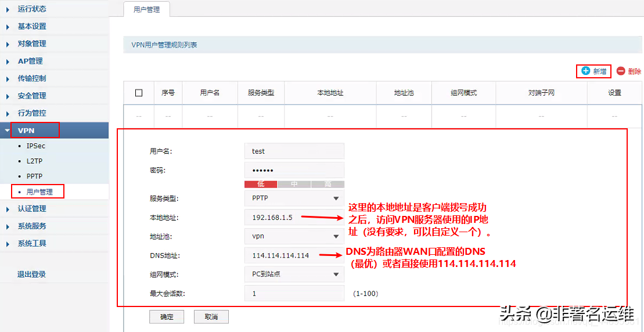
Task: Open the 地址池 vpn dropdown
Action: [x=294, y=236]
